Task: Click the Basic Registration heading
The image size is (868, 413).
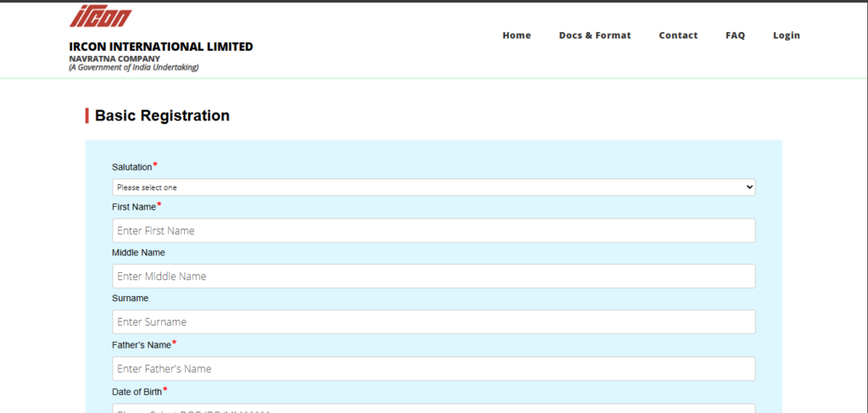Action: click(162, 115)
